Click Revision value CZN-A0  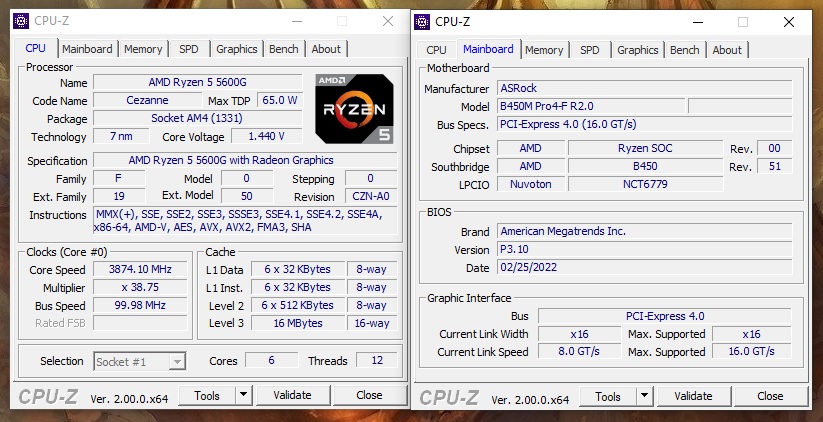(371, 196)
